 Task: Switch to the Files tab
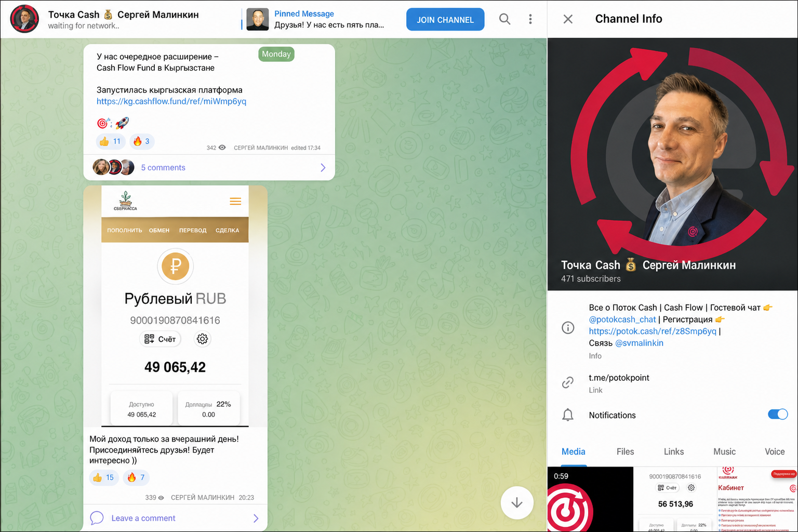click(625, 451)
